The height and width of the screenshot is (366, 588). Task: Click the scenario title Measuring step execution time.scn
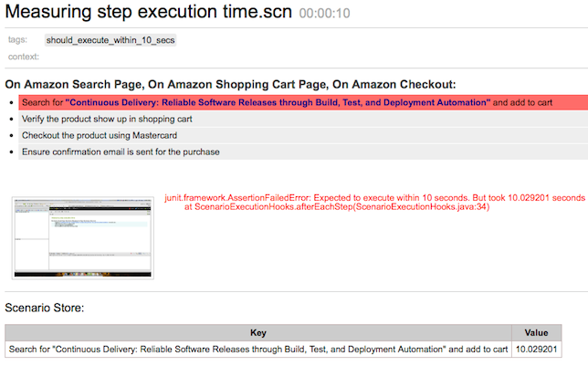click(x=138, y=13)
